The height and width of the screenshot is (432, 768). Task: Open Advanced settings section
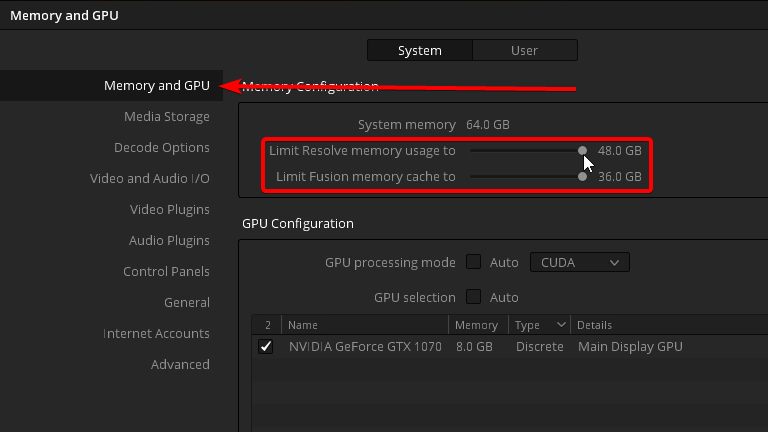[180, 364]
